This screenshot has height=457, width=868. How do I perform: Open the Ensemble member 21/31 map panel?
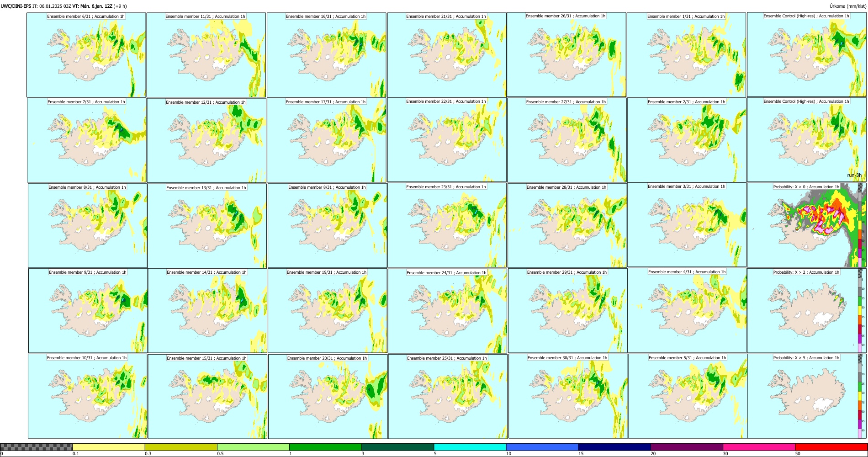(447, 55)
